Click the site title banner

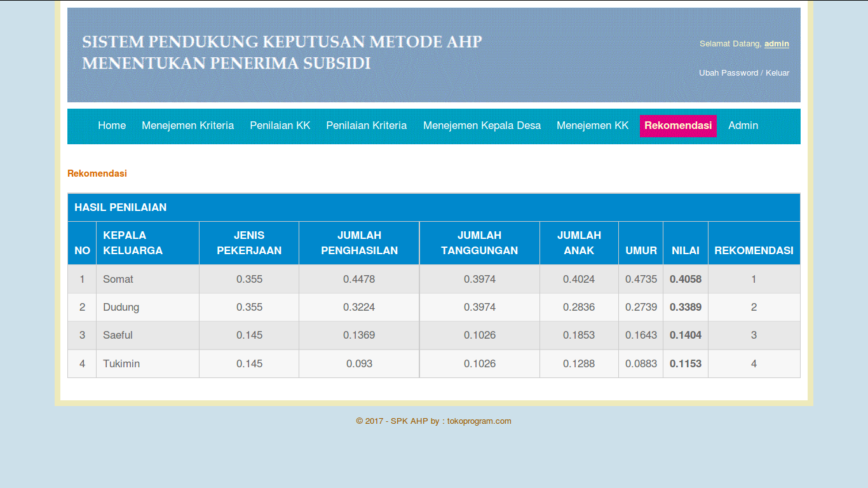pyautogui.click(x=281, y=53)
